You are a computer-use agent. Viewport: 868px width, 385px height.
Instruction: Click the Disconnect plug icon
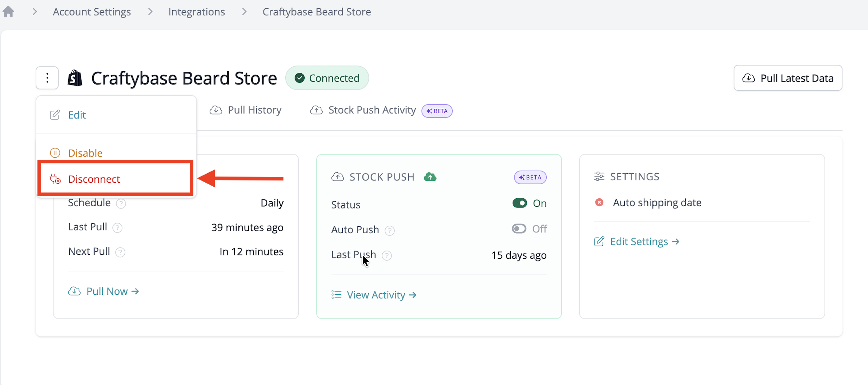click(x=55, y=179)
